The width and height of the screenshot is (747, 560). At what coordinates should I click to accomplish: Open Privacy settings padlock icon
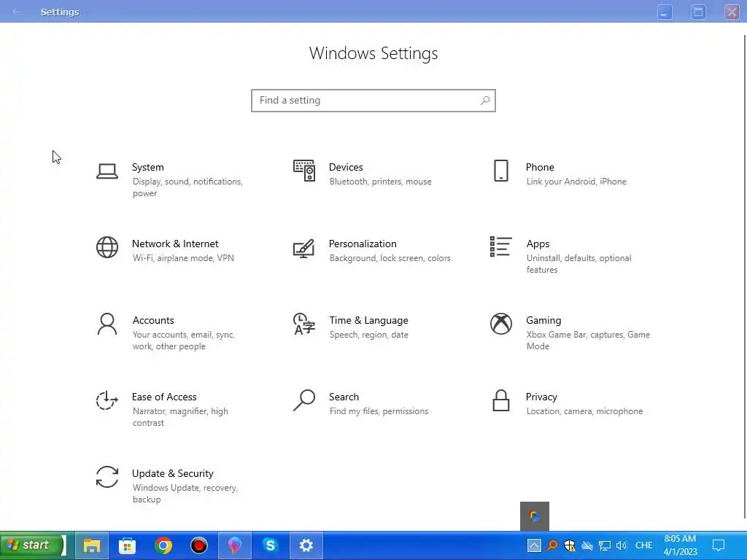click(500, 400)
